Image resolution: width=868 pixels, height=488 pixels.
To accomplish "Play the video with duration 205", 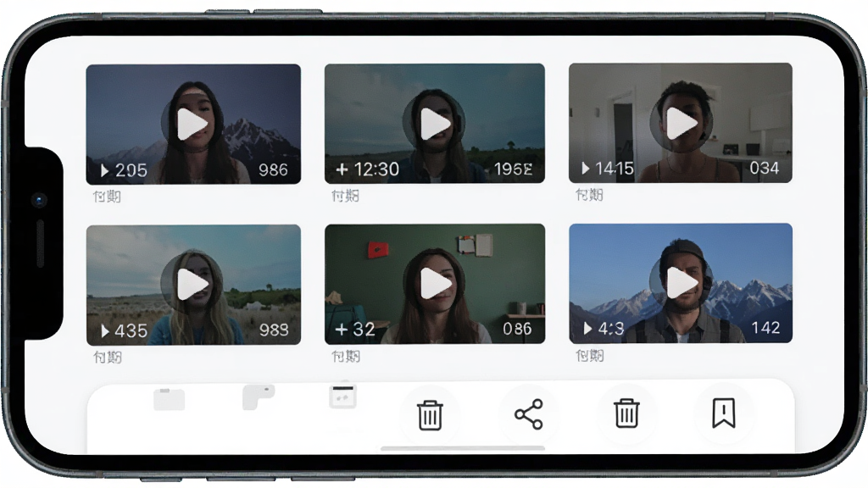I will coord(192,124).
